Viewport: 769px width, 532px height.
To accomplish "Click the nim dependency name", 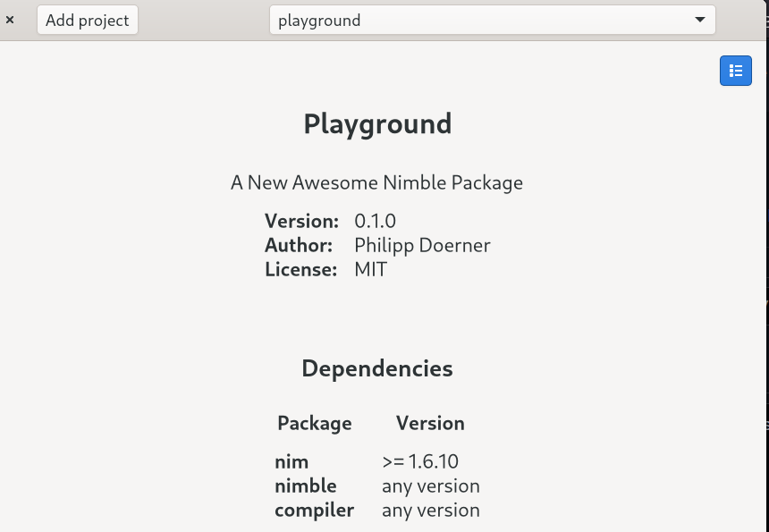I will click(x=292, y=462).
